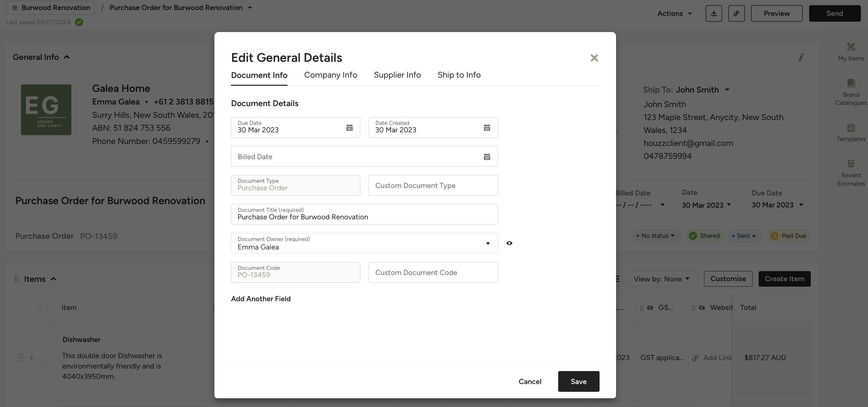The image size is (868, 407).
Task: Switch to the Supplier Info tab
Action: (397, 75)
